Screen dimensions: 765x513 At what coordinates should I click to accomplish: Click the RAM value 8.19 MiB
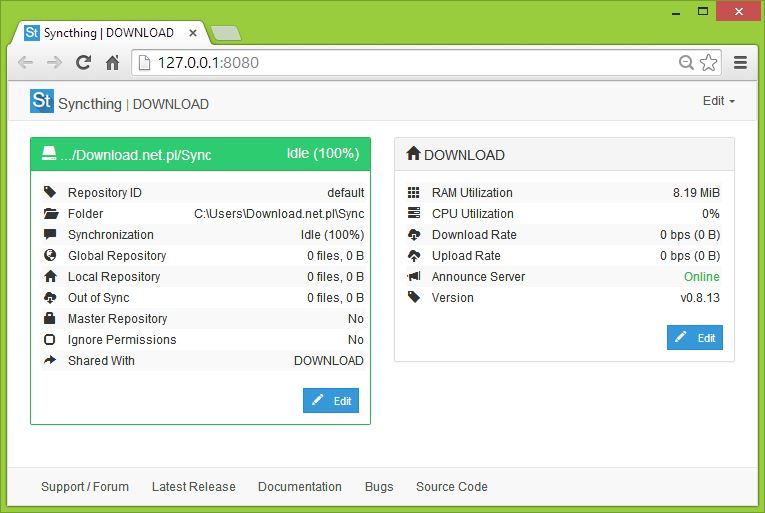click(x=696, y=193)
